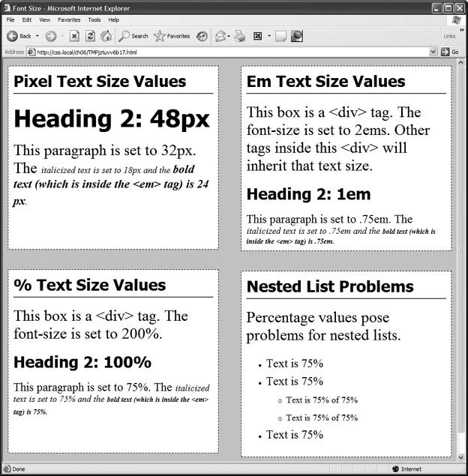Open the Tools menu
Viewport: 468px width, 476px height.
click(x=94, y=19)
